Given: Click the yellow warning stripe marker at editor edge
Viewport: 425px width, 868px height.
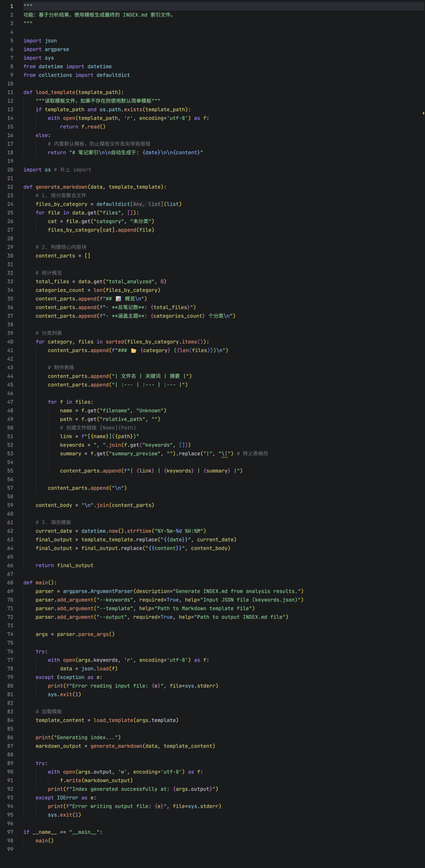Looking at the screenshot, I should pyautogui.click(x=423, y=113).
